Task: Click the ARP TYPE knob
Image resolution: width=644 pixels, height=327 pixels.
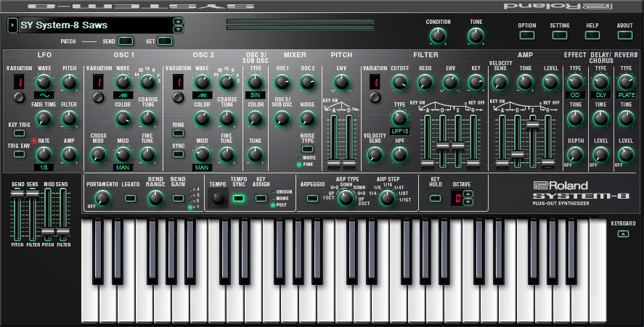Action: point(346,198)
